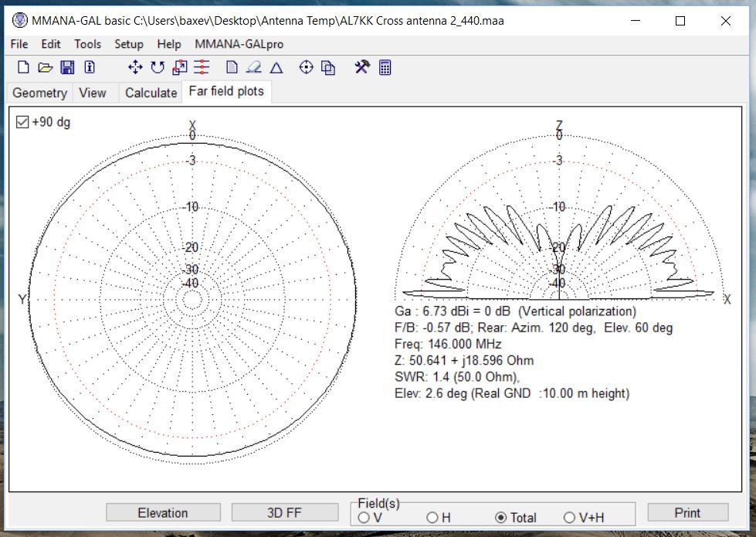Click the crosshair target icon
Viewport: 756px width, 537px height.
tap(306, 67)
